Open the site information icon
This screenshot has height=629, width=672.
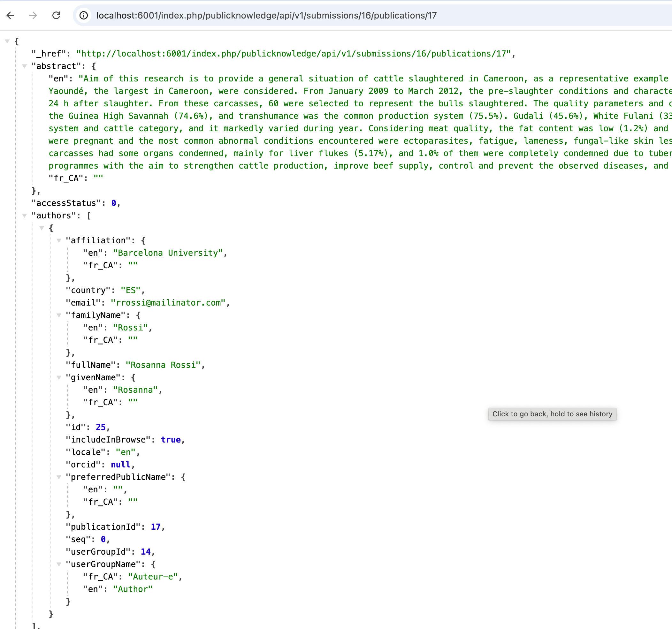coord(83,16)
